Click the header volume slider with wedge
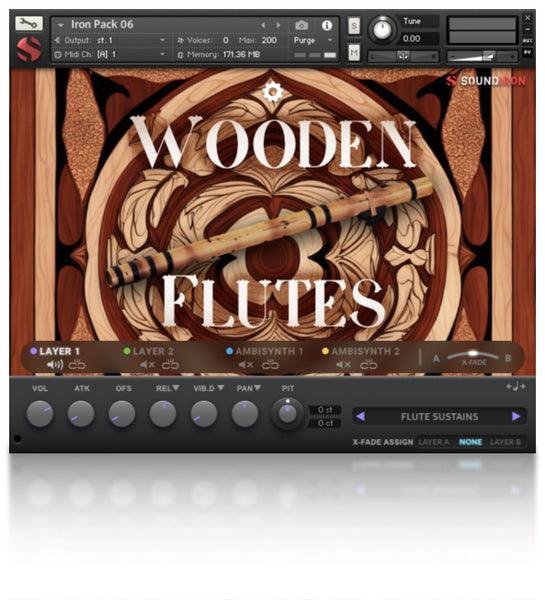This screenshot has height=600, width=545. 482,56
